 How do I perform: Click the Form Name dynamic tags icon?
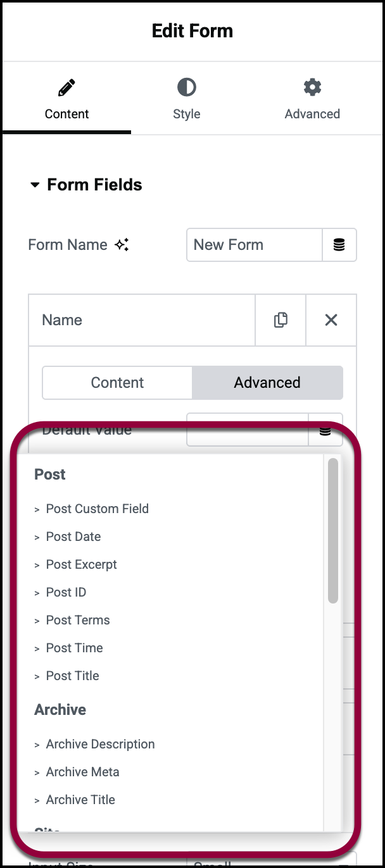pyautogui.click(x=339, y=245)
